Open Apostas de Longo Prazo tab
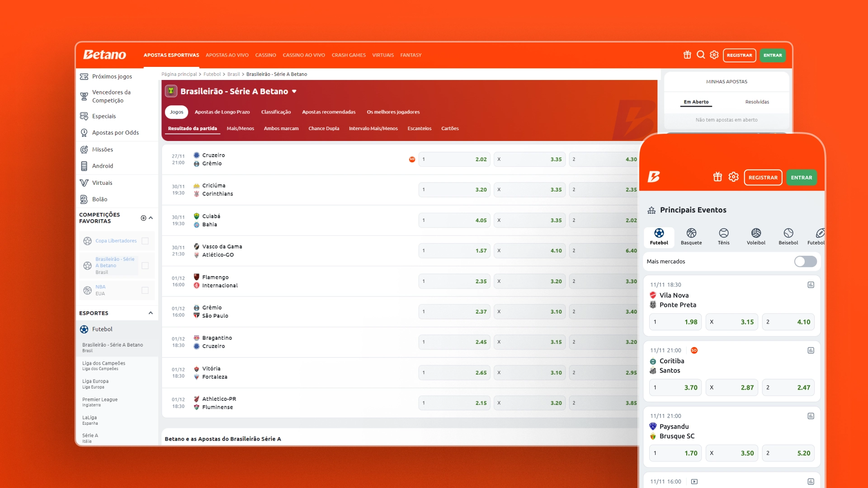Image resolution: width=868 pixels, height=488 pixels. tap(222, 112)
